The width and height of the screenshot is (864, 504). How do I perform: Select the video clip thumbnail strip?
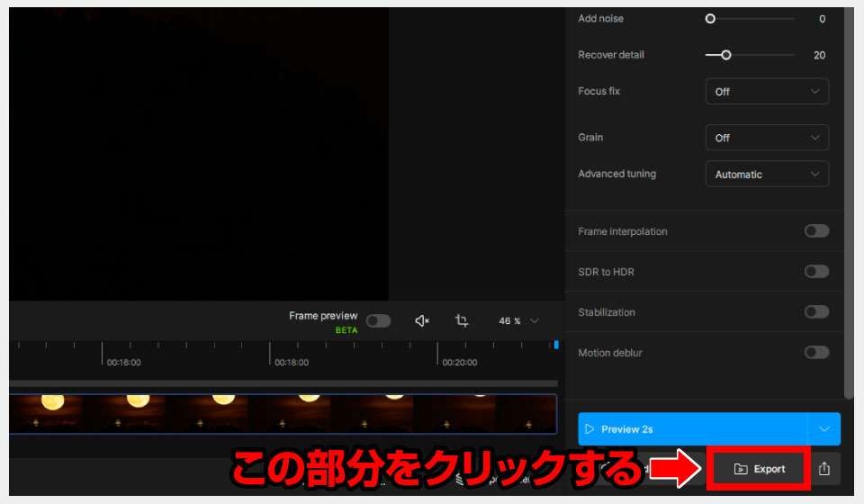(x=283, y=414)
